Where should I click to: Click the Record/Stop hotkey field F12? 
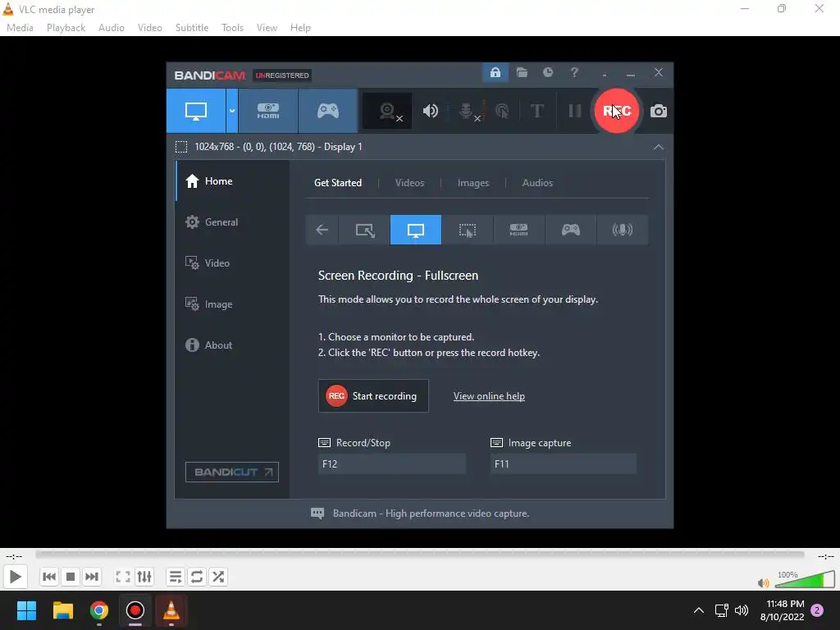tap(392, 464)
